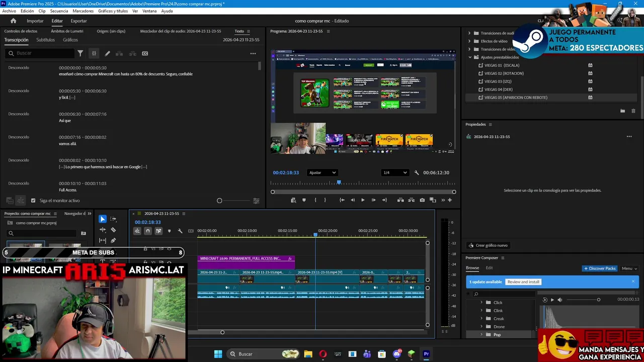Click Crear gráfico nuevo
The height and width of the screenshot is (362, 644).
pyautogui.click(x=488, y=245)
